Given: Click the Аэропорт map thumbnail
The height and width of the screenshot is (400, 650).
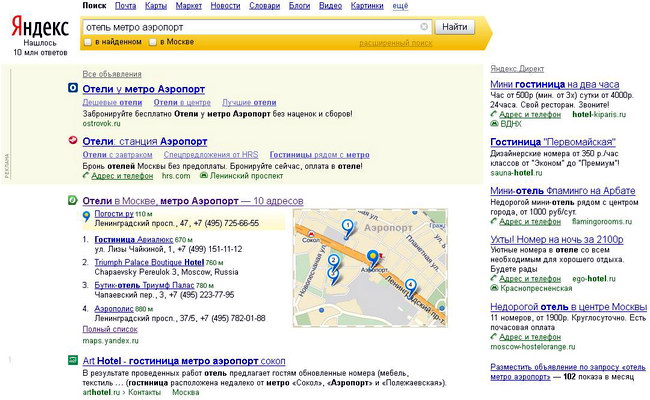Looking at the screenshot, I should click(x=370, y=268).
